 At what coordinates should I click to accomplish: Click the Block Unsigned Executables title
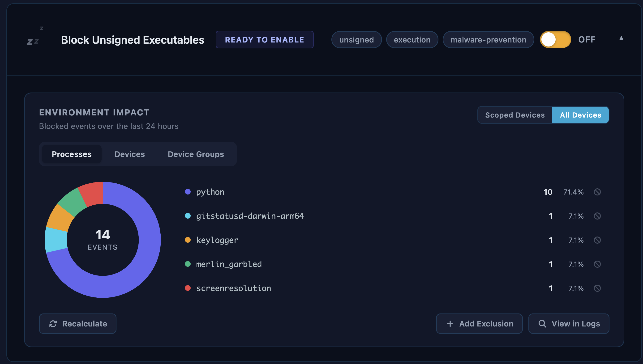click(133, 40)
